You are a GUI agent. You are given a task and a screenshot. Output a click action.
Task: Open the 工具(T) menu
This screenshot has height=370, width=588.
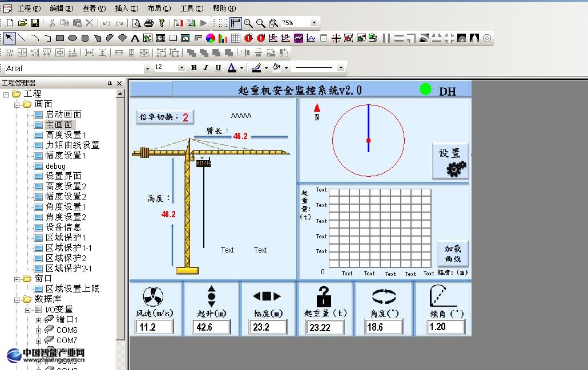191,9
